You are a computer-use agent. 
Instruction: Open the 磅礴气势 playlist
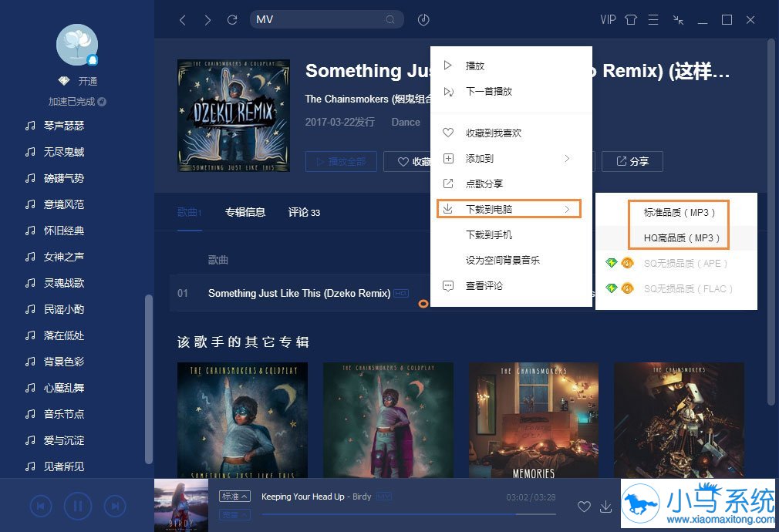point(63,178)
